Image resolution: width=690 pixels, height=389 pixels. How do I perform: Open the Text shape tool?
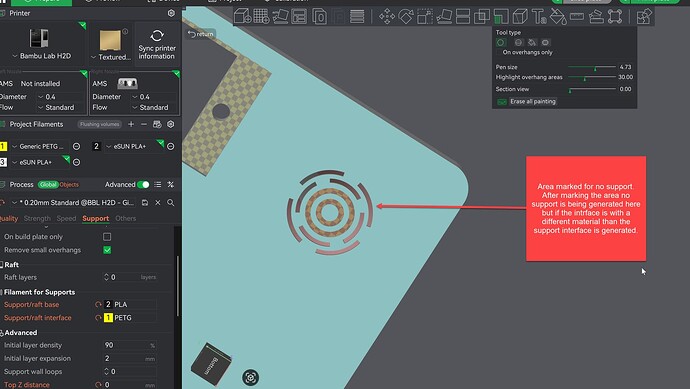point(539,17)
